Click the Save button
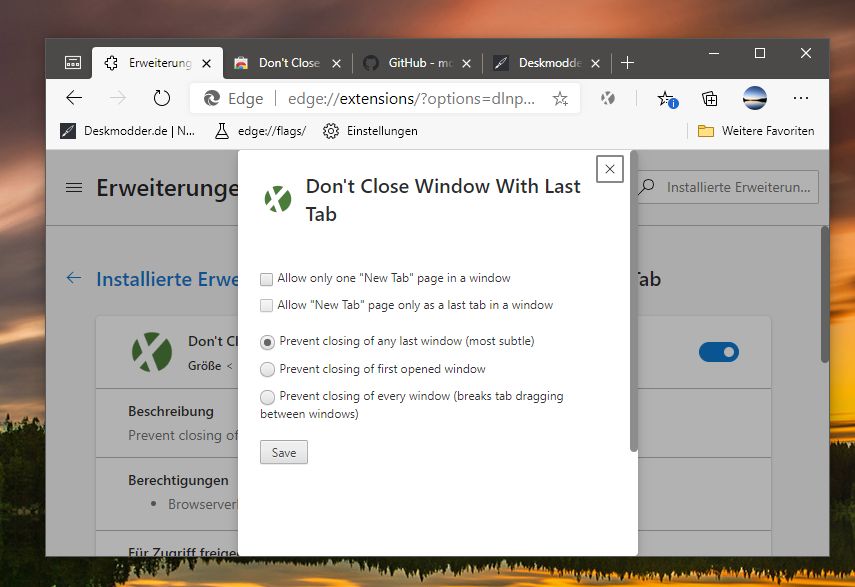The height and width of the screenshot is (587, 855). 284,452
